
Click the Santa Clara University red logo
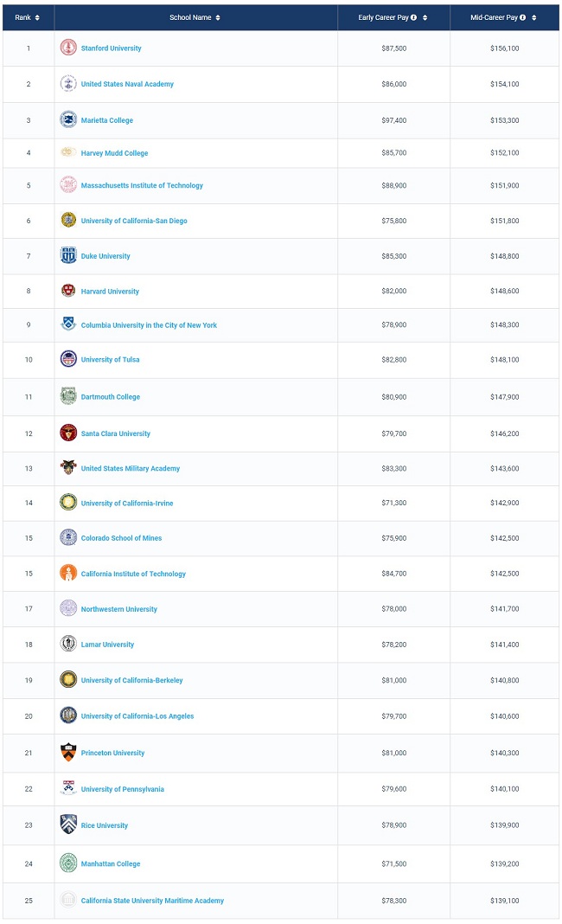pos(68,433)
